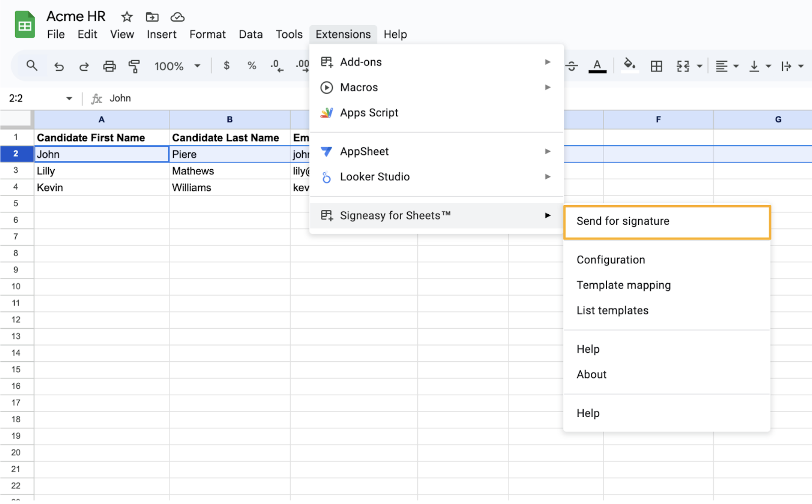Open the Tools menu
Screen dimensions: 812x504
click(x=289, y=34)
